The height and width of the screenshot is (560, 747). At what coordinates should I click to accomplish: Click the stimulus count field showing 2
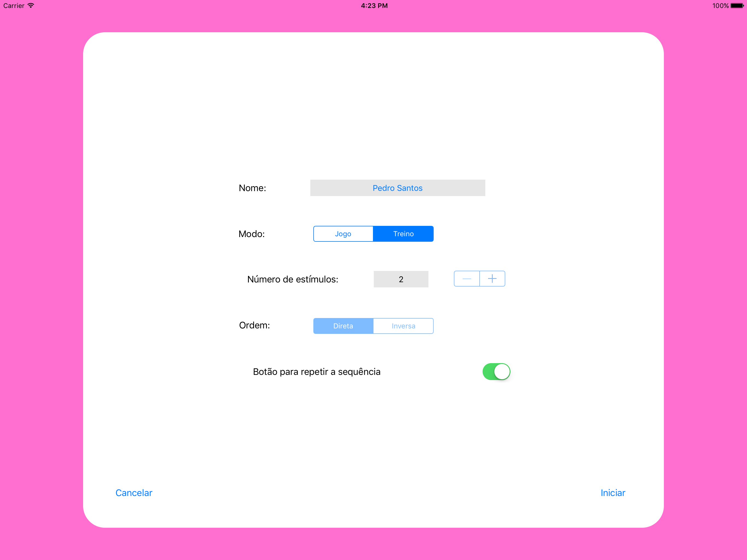(x=401, y=279)
